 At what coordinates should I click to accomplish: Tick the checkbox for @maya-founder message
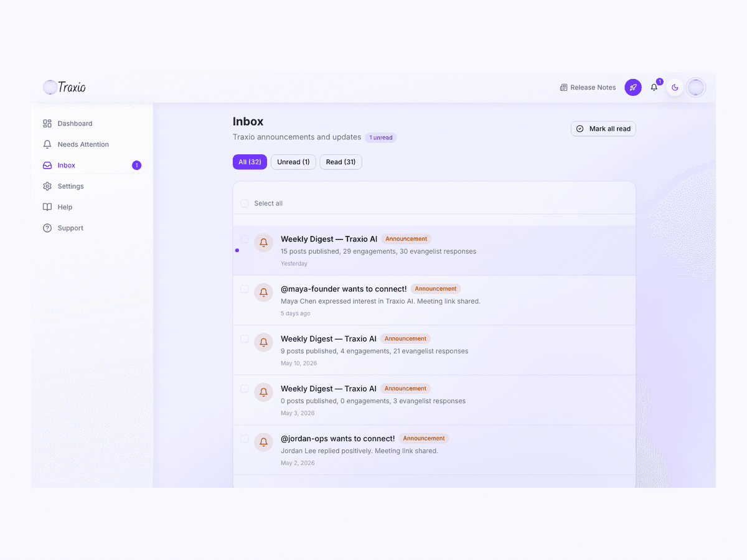tap(245, 289)
